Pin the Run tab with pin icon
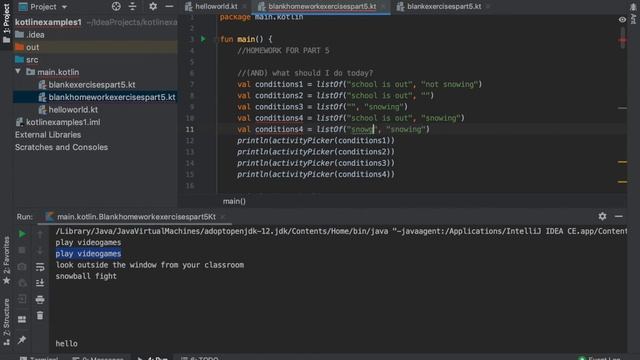The image size is (640, 360). pos(22,339)
